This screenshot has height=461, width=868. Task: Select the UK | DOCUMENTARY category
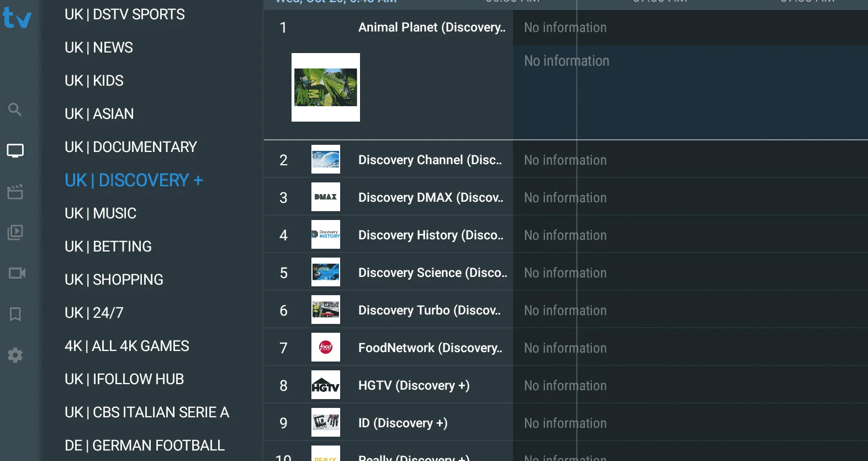[131, 147]
